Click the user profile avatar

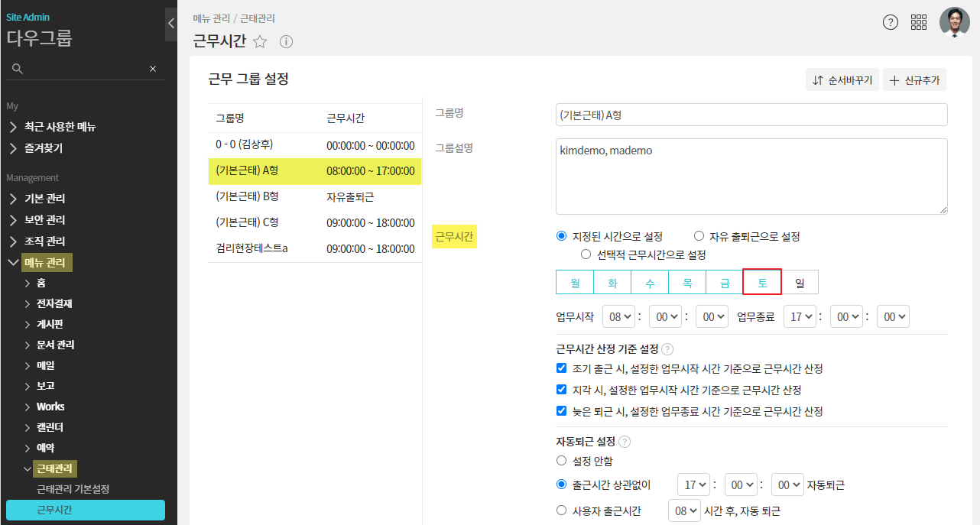(x=954, y=22)
